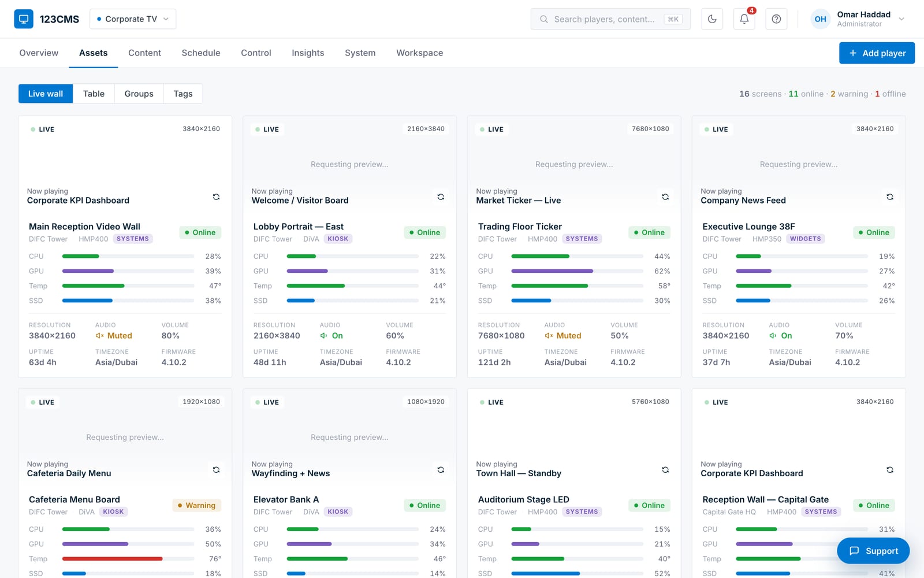This screenshot has width=924, height=578.
Task: Go to the Workspace tab
Action: tap(420, 53)
